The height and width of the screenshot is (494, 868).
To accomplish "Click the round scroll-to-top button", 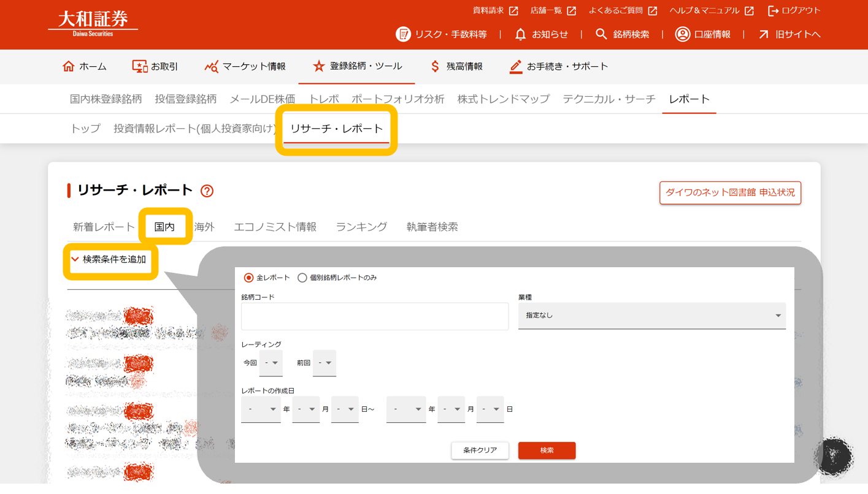I will pos(834,457).
